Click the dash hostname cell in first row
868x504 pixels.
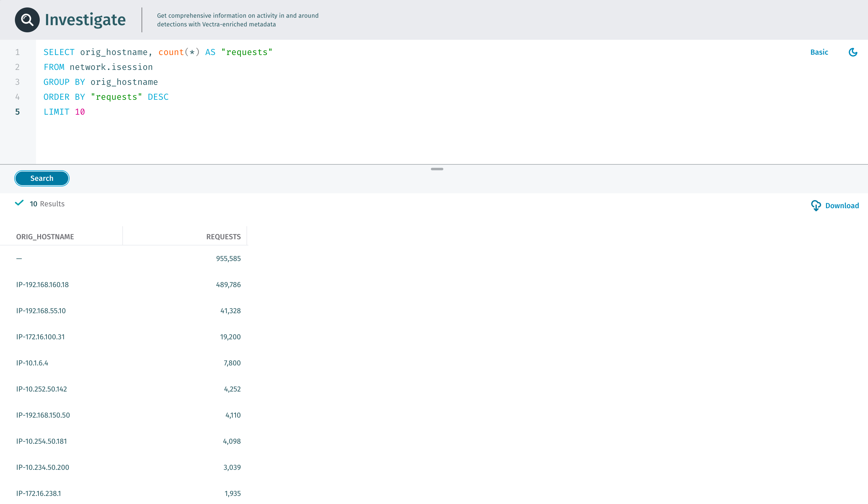point(20,258)
